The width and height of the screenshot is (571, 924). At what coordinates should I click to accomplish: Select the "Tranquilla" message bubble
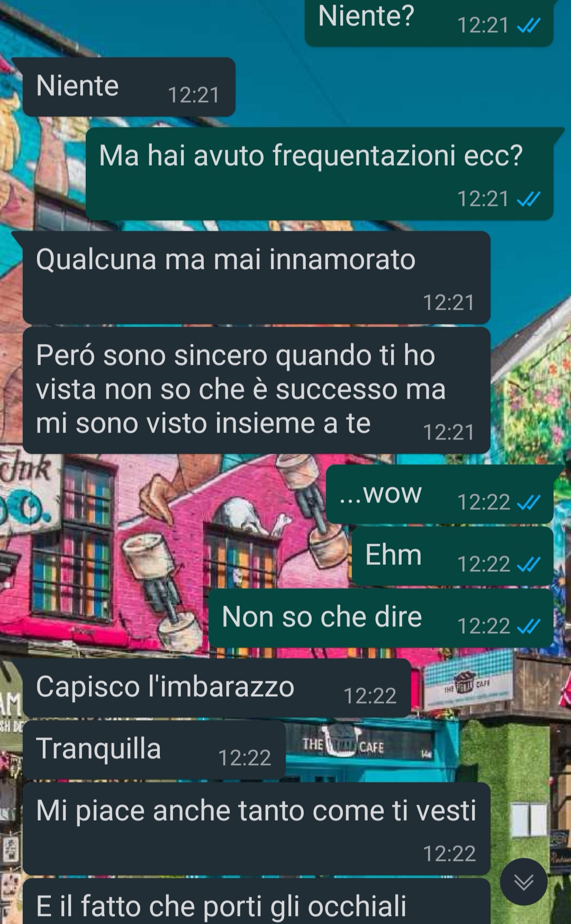click(154, 750)
